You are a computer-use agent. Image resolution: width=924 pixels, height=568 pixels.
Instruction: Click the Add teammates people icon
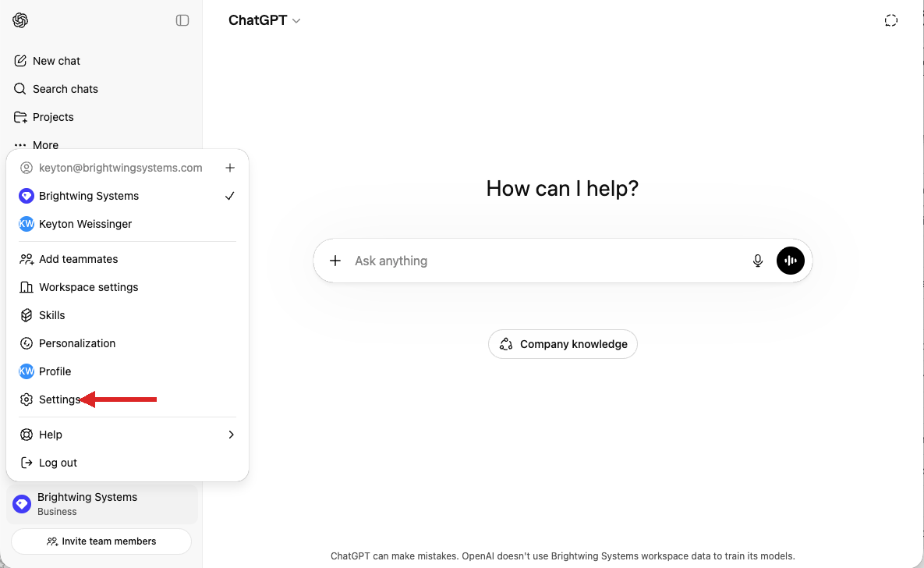coord(27,259)
